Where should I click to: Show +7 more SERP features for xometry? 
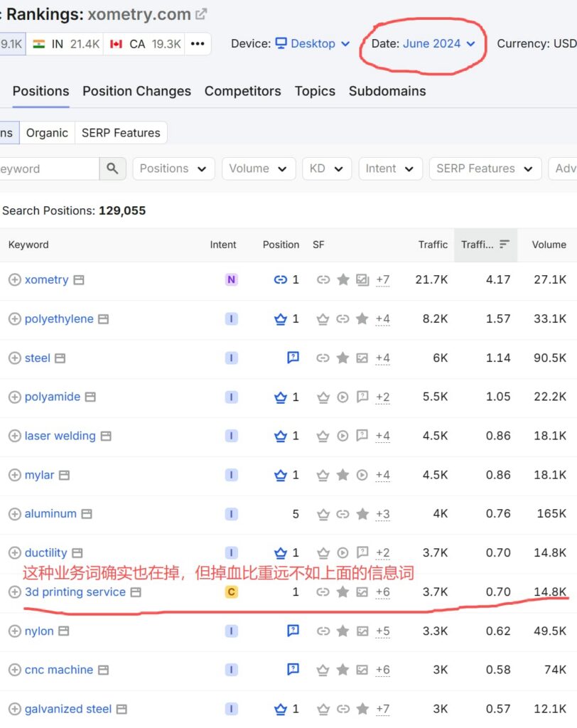click(x=383, y=279)
